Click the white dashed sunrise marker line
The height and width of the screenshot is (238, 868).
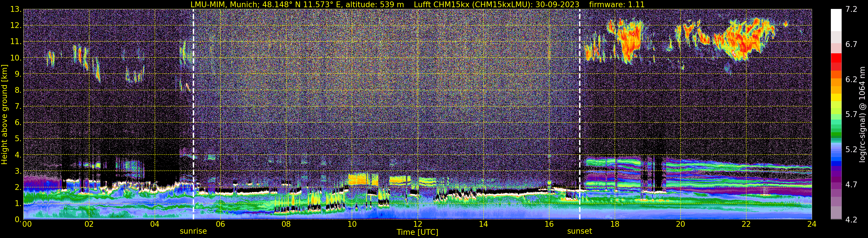193,114
